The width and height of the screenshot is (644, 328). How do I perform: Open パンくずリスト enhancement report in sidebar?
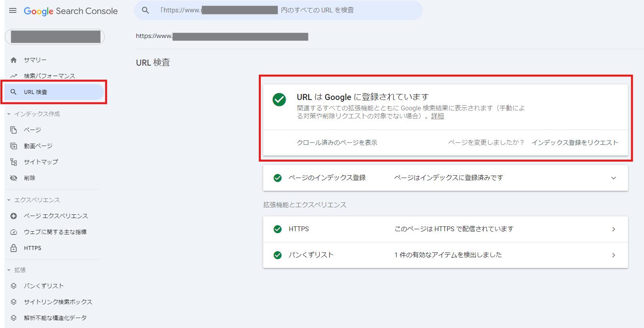[x=54, y=286]
